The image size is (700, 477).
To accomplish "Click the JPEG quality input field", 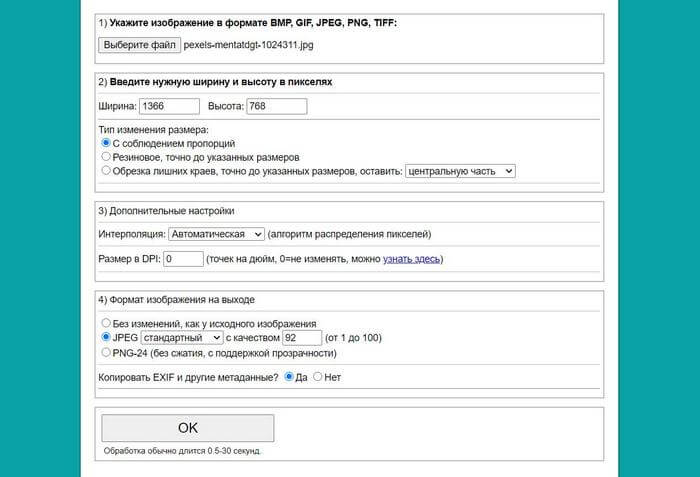I will (303, 338).
